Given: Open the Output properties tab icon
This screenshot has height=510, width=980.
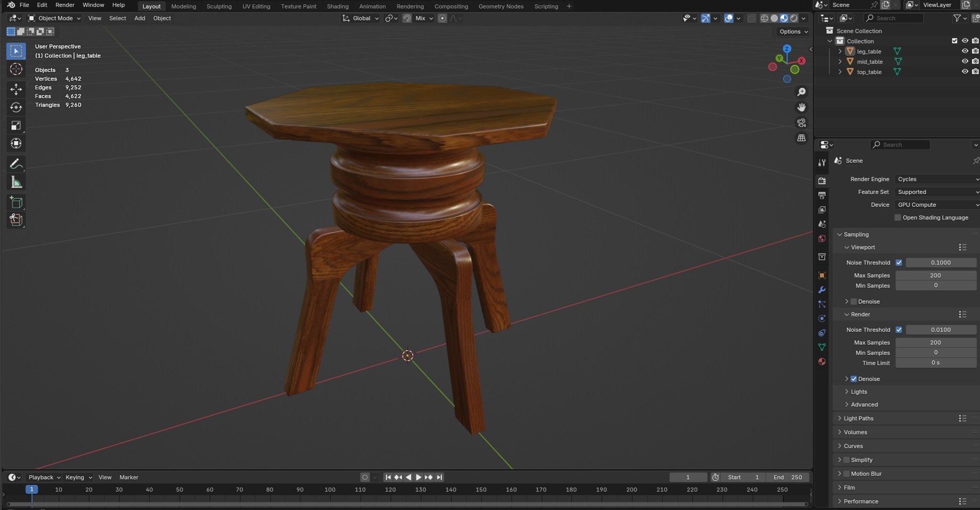Looking at the screenshot, I should tap(822, 196).
